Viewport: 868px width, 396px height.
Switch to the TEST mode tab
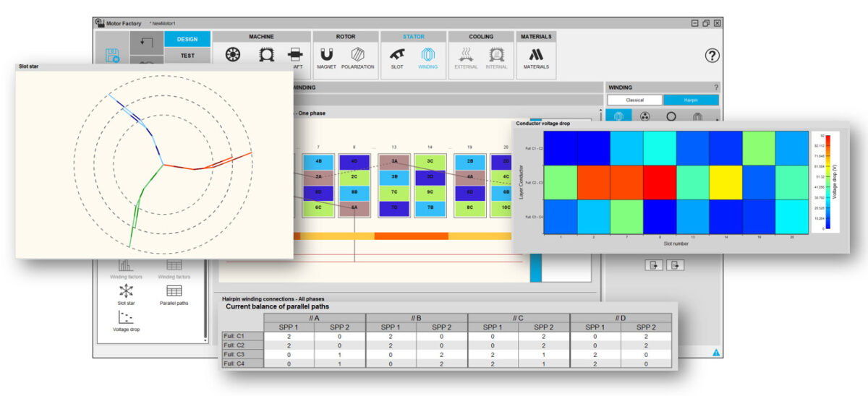tap(187, 55)
